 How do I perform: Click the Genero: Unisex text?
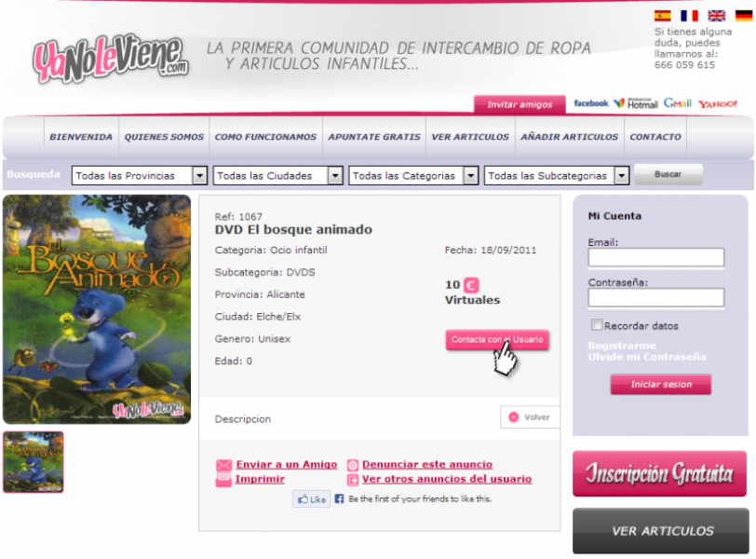(252, 339)
